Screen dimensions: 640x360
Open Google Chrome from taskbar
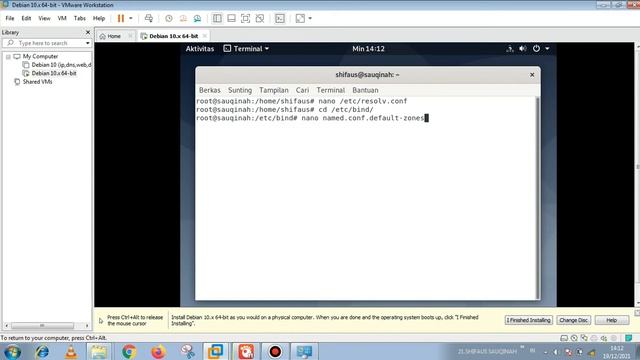coord(129,352)
